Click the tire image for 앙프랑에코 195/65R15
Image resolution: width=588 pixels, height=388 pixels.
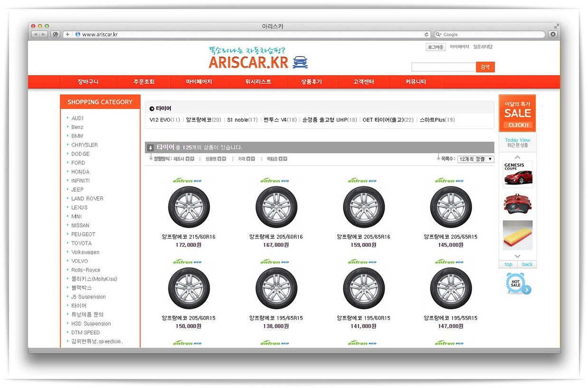click(x=276, y=288)
